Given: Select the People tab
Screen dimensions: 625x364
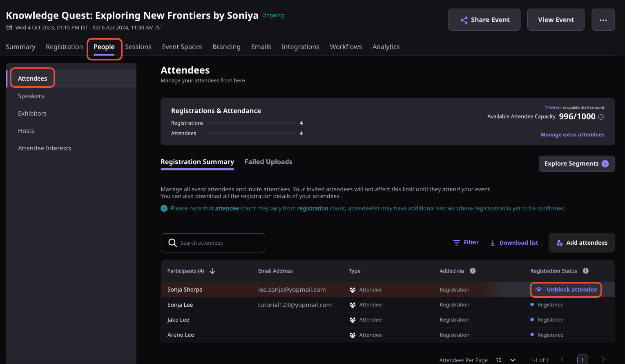Looking at the screenshot, I should click(104, 47).
